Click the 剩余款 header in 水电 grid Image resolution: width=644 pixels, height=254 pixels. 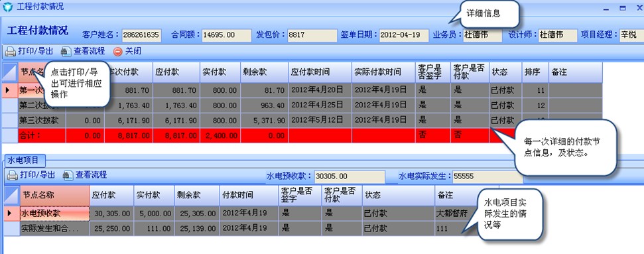(x=196, y=195)
